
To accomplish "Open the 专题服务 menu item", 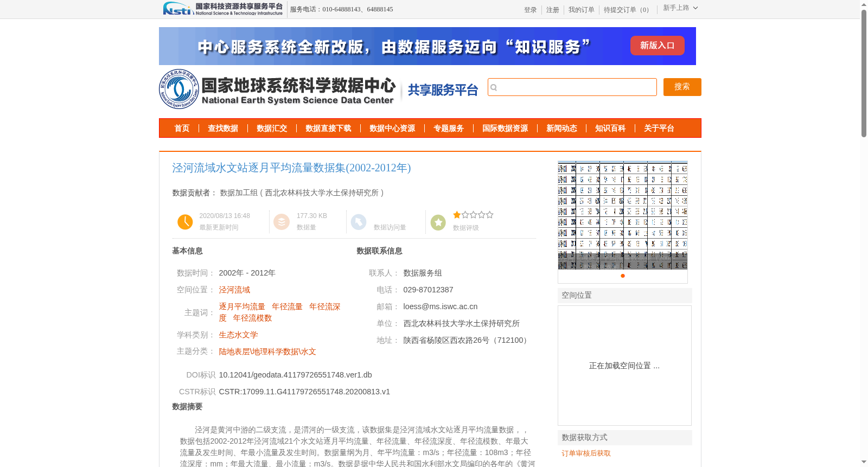I will (449, 129).
